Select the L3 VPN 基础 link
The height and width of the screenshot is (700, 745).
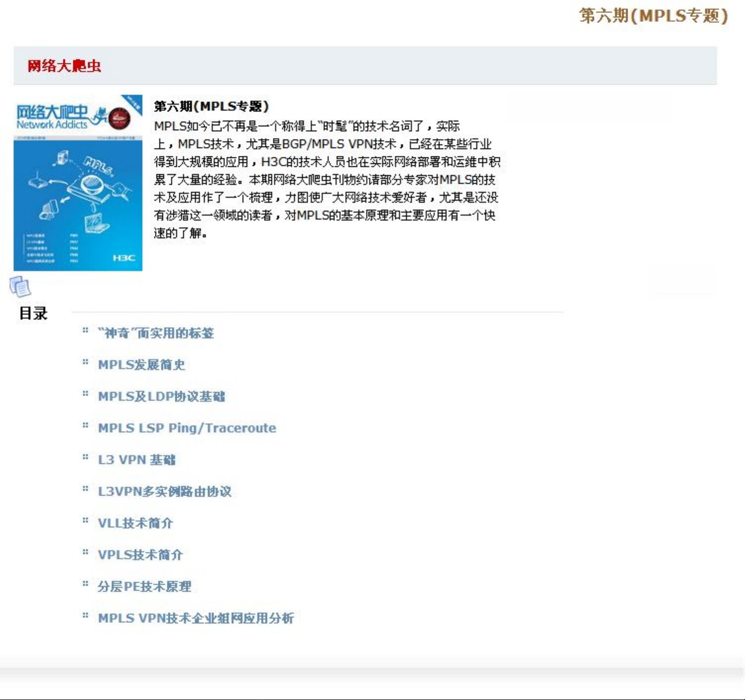tap(136, 460)
